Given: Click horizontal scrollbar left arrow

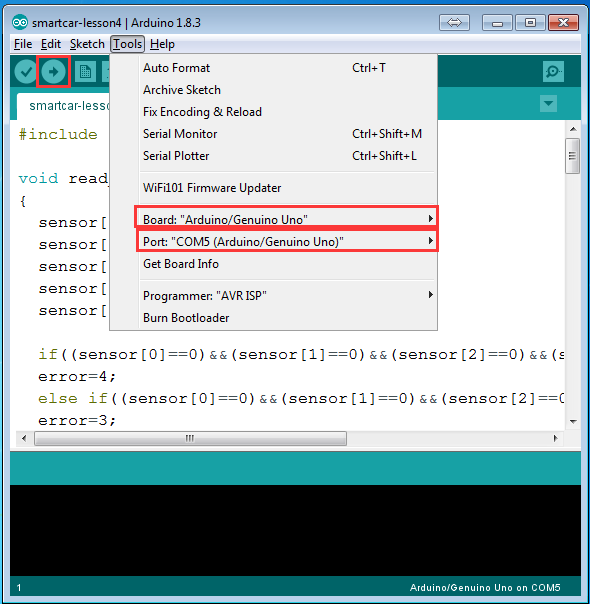Looking at the screenshot, I should (x=24, y=438).
